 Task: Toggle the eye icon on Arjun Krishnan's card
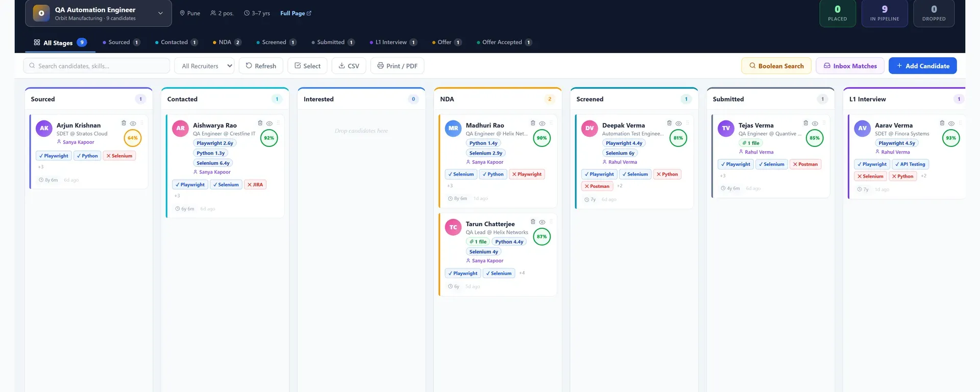coord(133,124)
